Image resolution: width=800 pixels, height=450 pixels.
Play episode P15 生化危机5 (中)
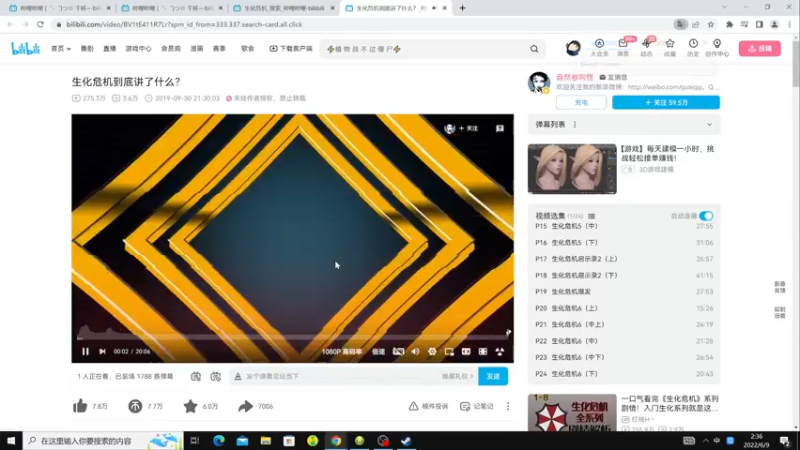pos(624,226)
